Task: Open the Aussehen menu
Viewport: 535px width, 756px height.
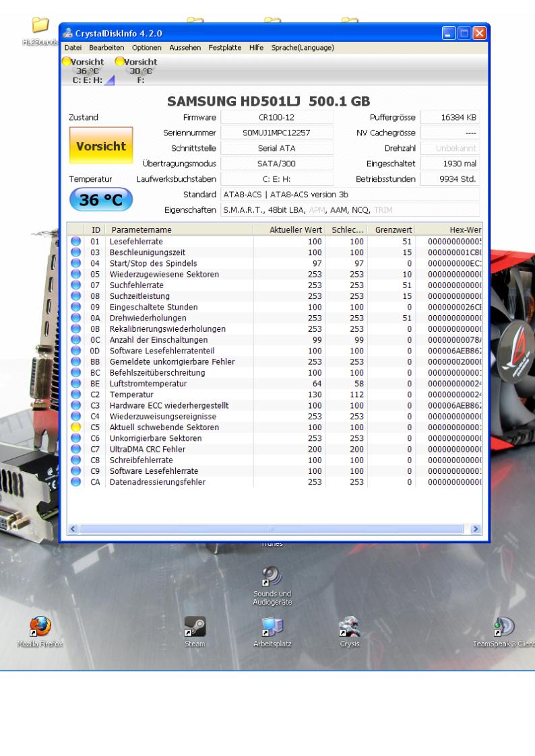Action: click(x=185, y=48)
